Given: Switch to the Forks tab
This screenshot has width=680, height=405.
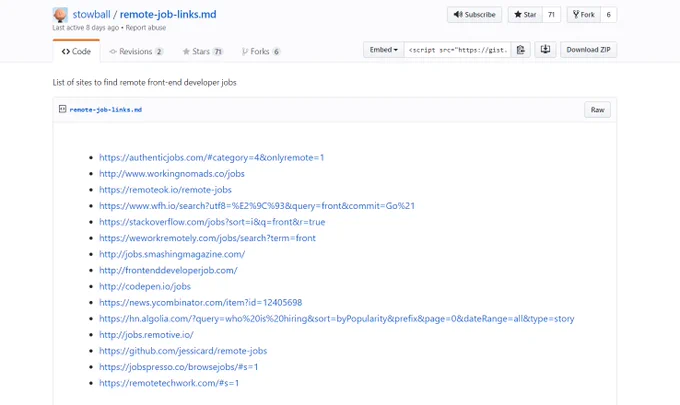Looking at the screenshot, I should click(261, 52).
